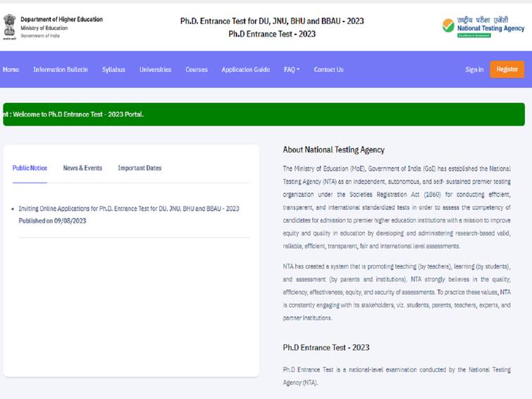Open the Application Guide link
The height and width of the screenshot is (399, 532).
pos(245,70)
